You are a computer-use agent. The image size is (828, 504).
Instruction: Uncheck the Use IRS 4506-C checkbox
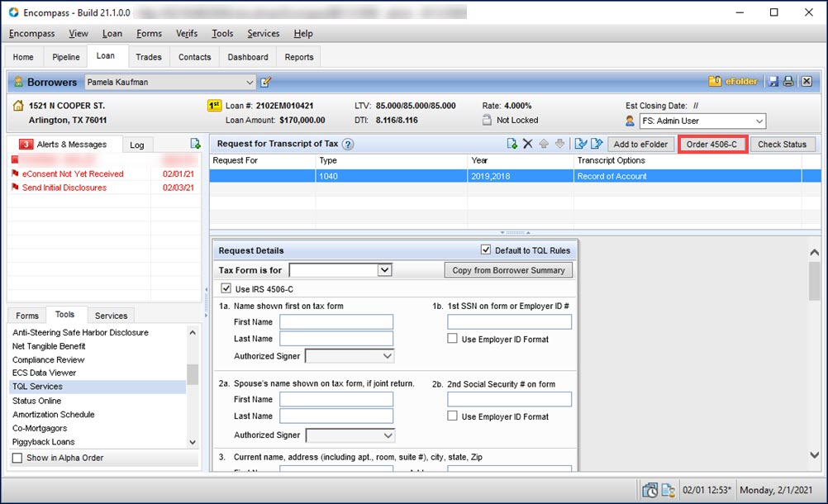click(226, 288)
